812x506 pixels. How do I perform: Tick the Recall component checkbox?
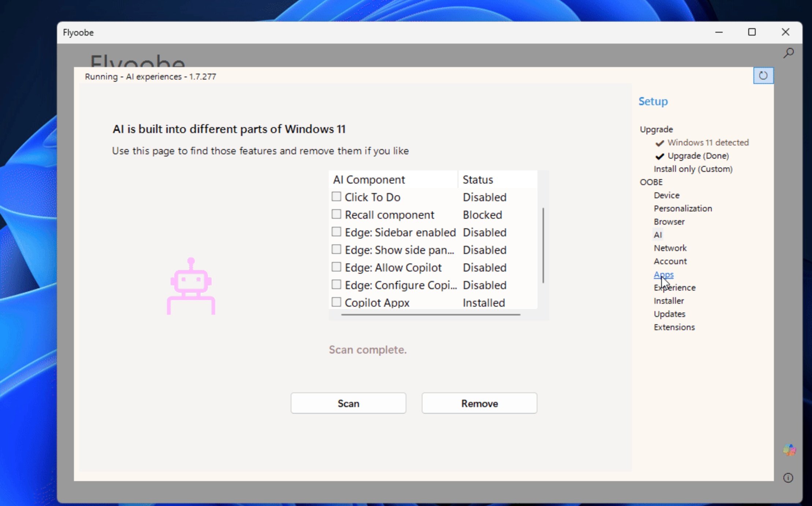click(x=336, y=214)
